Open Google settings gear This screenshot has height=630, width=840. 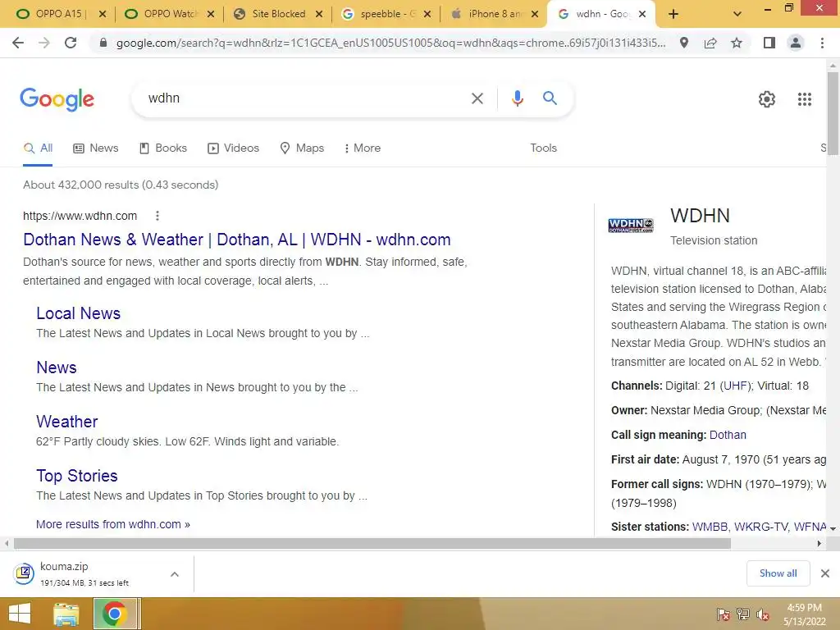click(x=767, y=99)
